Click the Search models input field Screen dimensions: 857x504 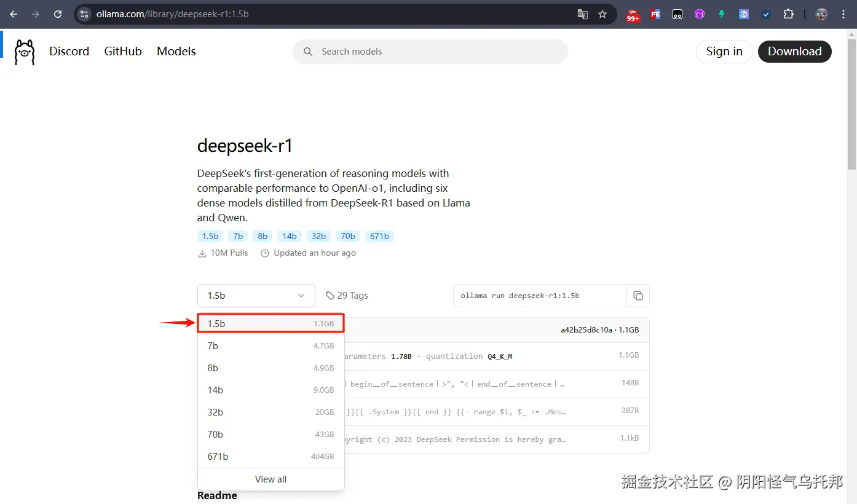(x=430, y=52)
